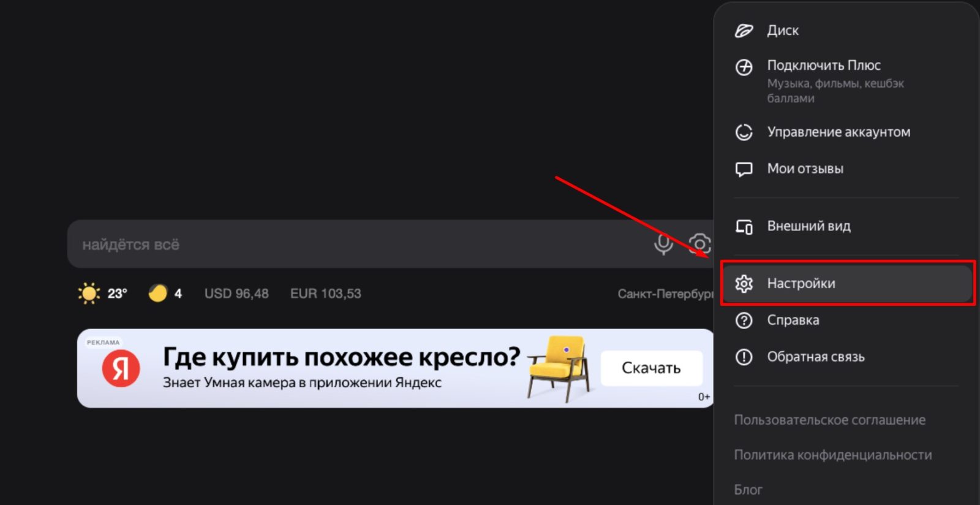Image resolution: width=980 pixels, height=505 pixels.
Task: Click the sun weather icon
Action: pos(89,294)
